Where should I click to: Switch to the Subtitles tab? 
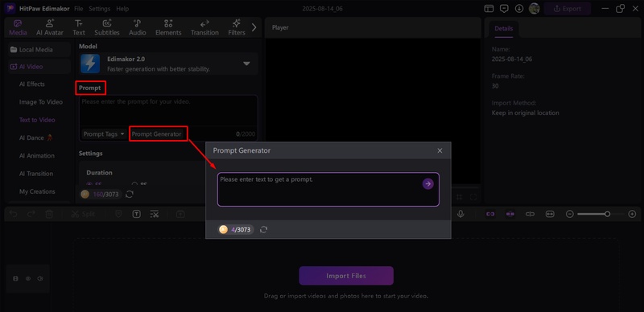pyautogui.click(x=107, y=27)
